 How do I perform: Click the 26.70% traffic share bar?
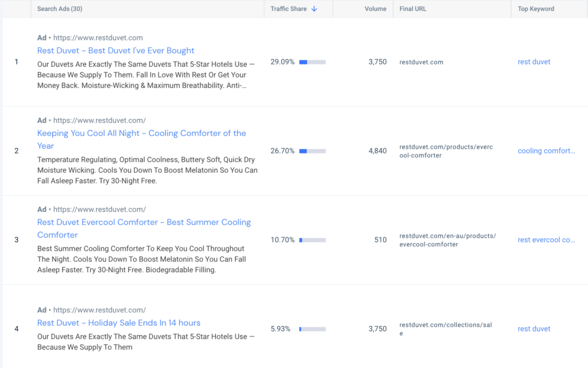coord(312,151)
